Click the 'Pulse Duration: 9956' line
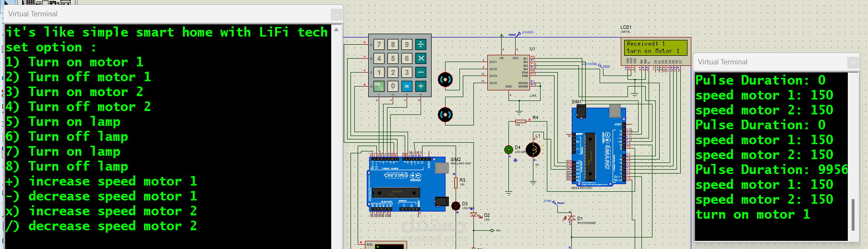Viewport: 868px width, 249px height. pyautogui.click(x=772, y=170)
